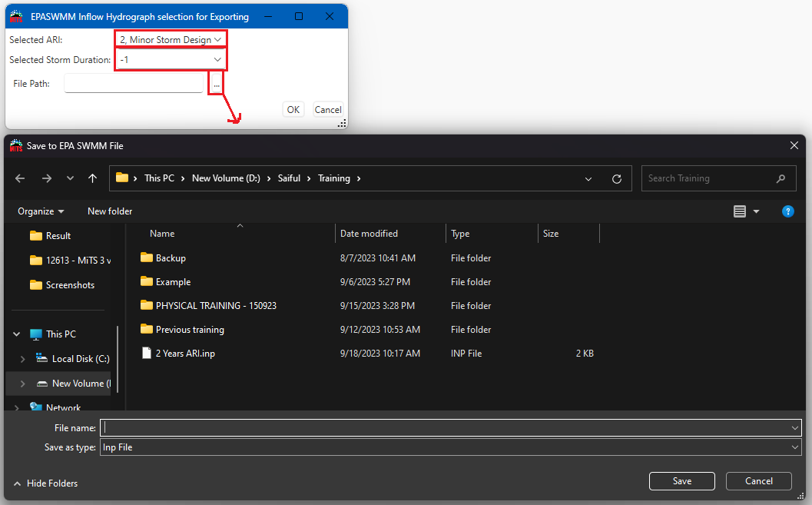Minimize the EPASWMM Inflow Hydrograph window
This screenshot has height=505, width=812.
pos(268,17)
